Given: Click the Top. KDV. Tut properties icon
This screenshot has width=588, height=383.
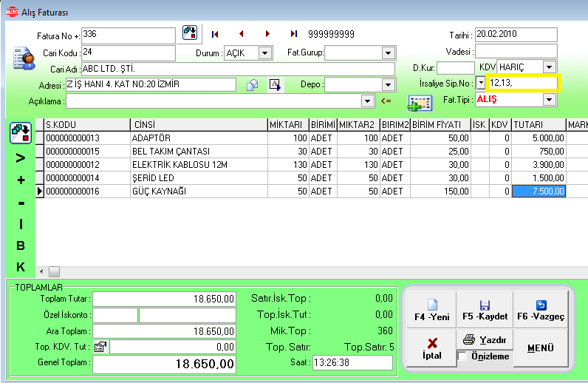Looking at the screenshot, I should coord(101,346).
